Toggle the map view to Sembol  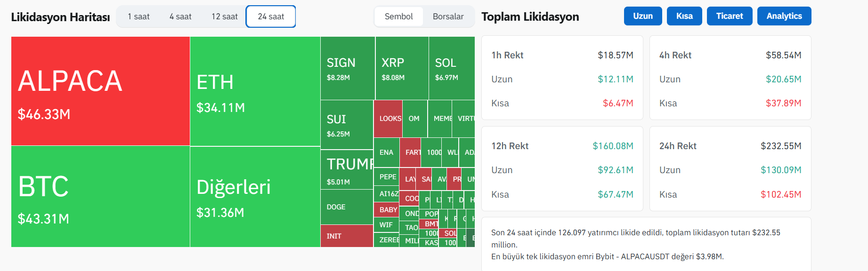click(x=398, y=16)
